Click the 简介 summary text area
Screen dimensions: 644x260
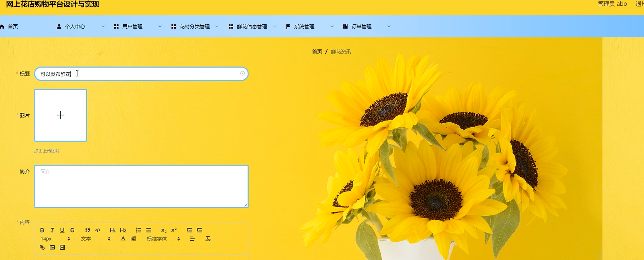[x=141, y=186]
